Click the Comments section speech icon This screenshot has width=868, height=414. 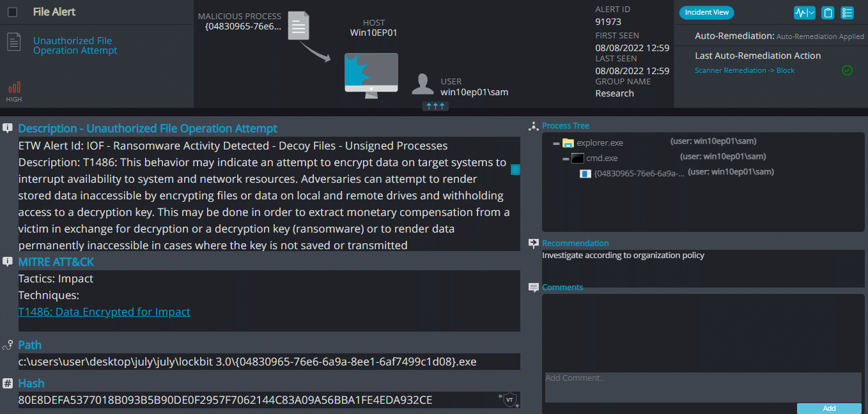tap(534, 287)
